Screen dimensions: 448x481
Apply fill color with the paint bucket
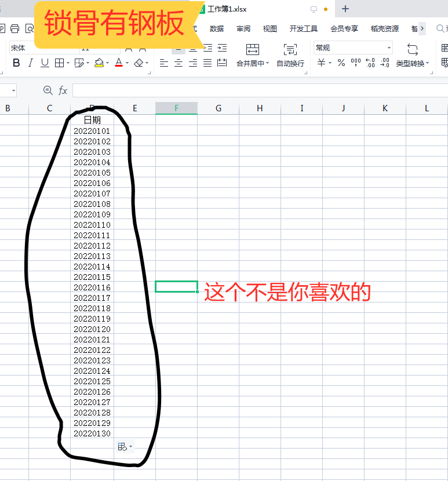[x=99, y=63]
